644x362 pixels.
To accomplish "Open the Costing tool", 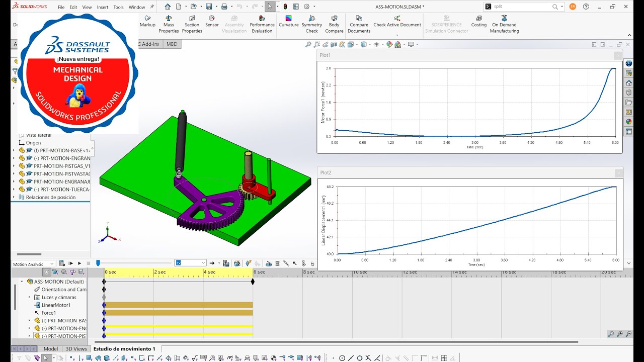I will point(479,21).
